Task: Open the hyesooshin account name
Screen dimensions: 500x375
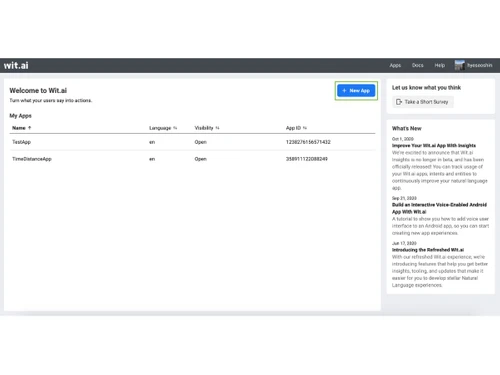Action: tap(479, 65)
